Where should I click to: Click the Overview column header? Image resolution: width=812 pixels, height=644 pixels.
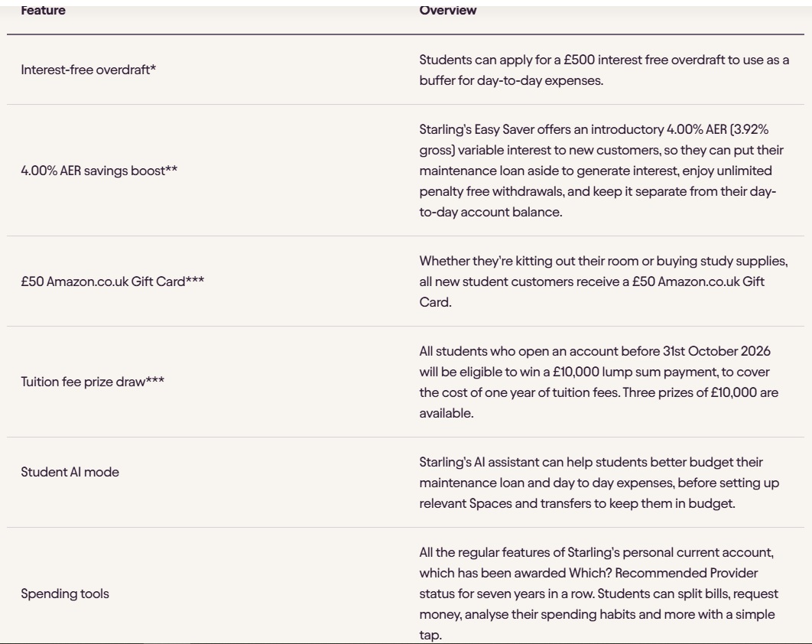448,11
